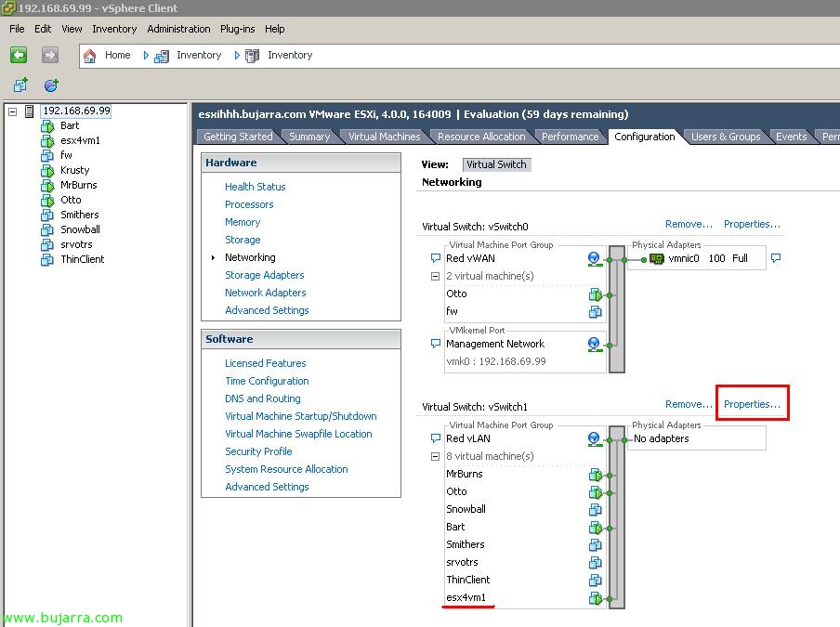Open the File menu
The height and width of the screenshot is (627, 840).
coord(17,29)
